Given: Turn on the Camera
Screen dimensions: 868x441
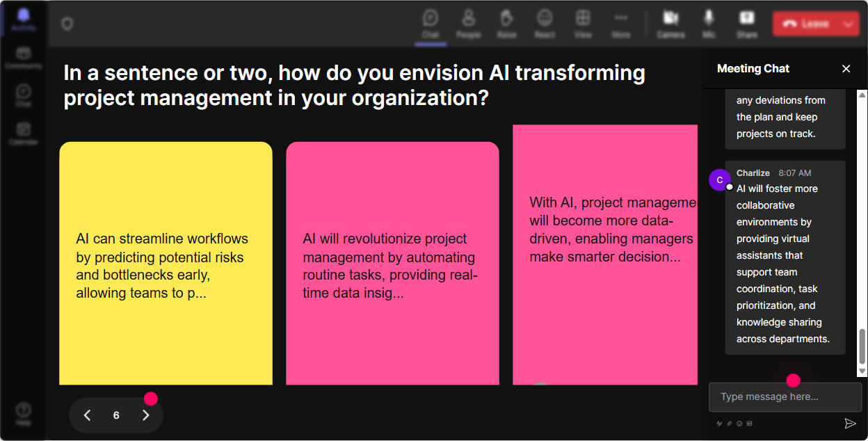Looking at the screenshot, I should 670,23.
